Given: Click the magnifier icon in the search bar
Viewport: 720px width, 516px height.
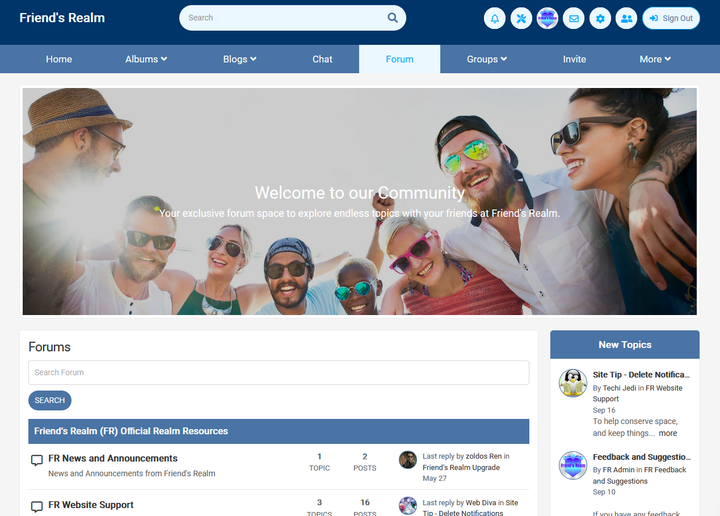Looking at the screenshot, I should point(393,18).
